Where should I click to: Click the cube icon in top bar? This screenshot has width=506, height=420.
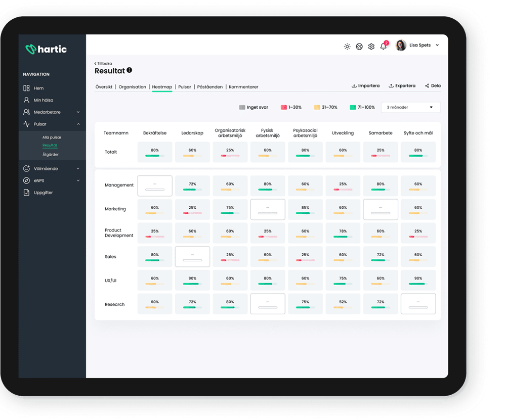pos(359,46)
